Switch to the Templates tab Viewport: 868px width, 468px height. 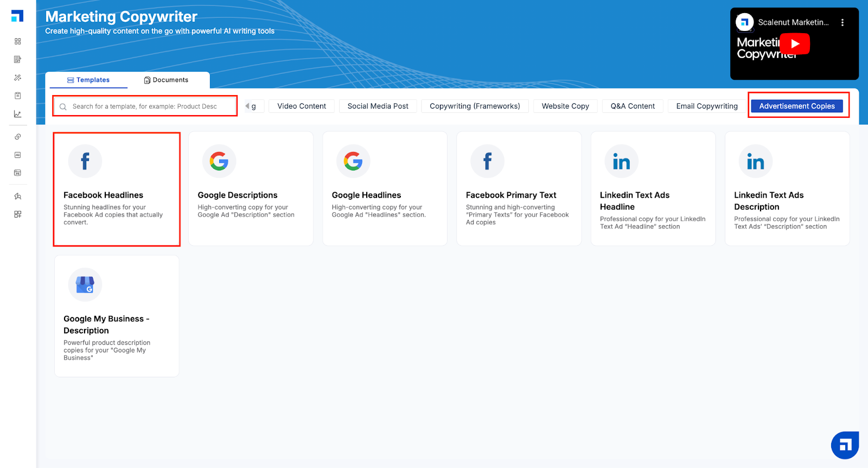pyautogui.click(x=88, y=80)
